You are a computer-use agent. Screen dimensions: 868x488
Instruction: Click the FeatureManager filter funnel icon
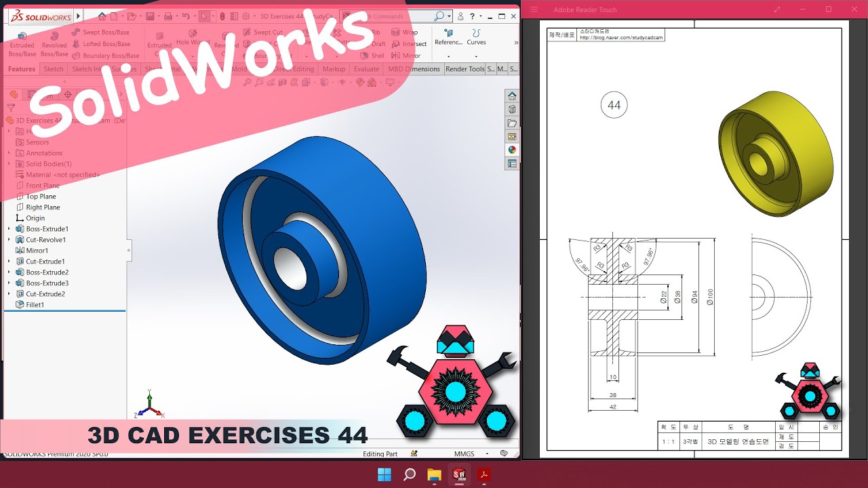(11, 107)
